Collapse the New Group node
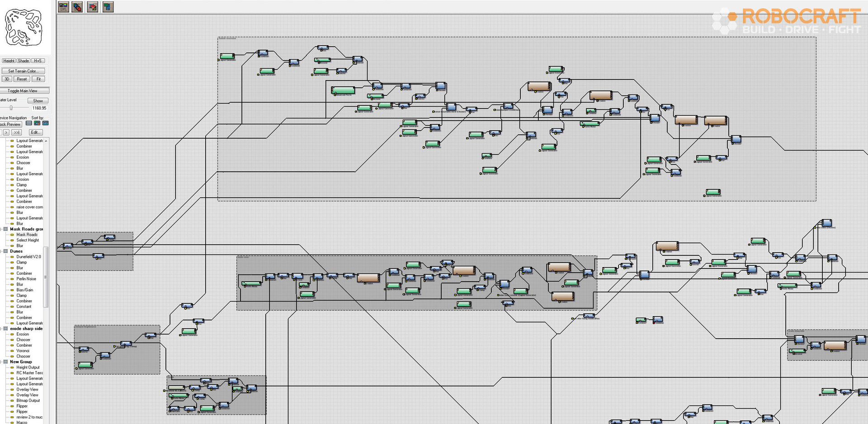 [1, 362]
